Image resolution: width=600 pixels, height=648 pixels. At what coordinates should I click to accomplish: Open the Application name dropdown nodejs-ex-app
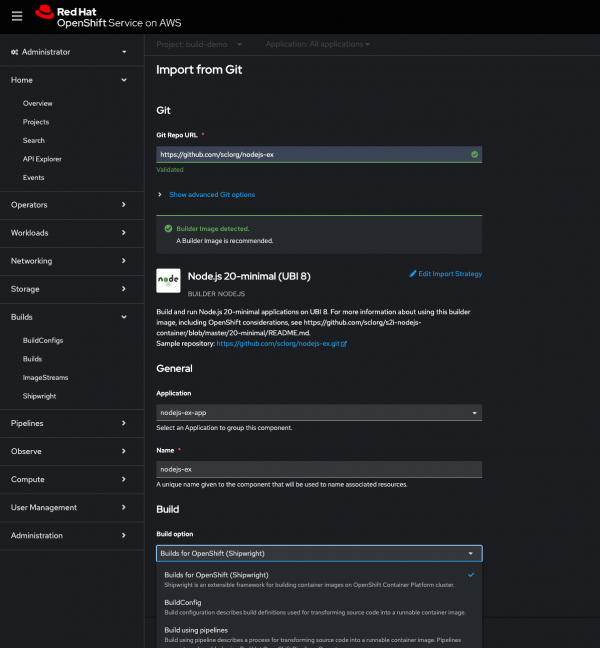[x=319, y=412]
